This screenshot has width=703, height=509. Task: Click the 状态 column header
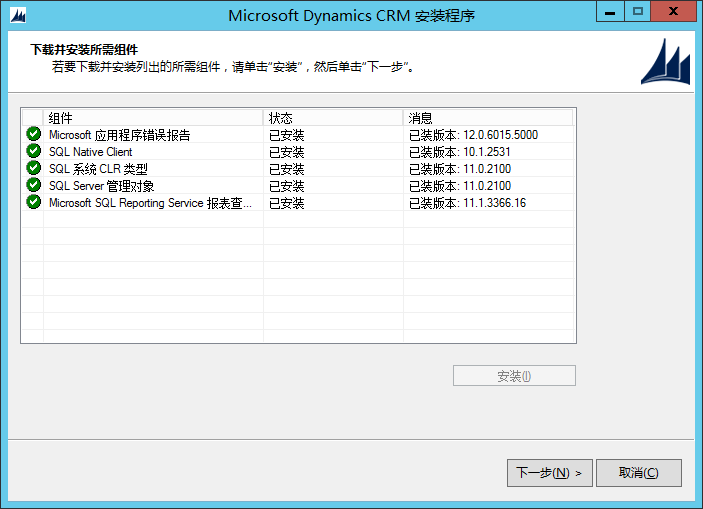(x=333, y=118)
